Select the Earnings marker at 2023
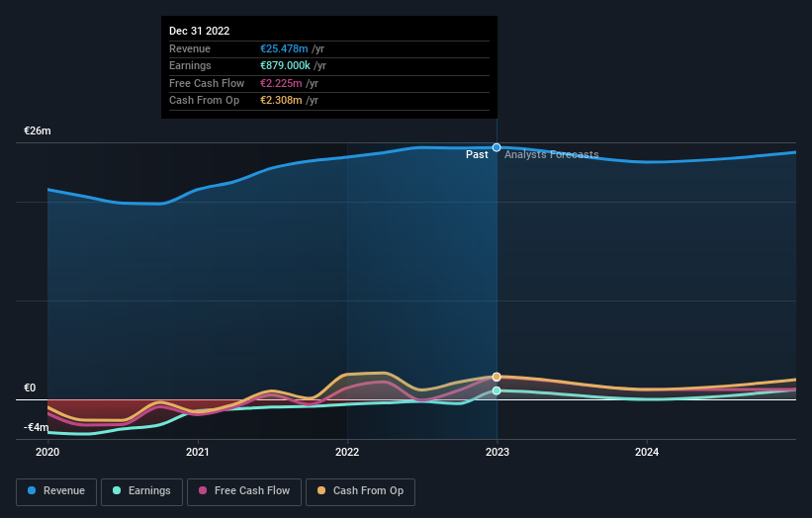 [x=496, y=390]
